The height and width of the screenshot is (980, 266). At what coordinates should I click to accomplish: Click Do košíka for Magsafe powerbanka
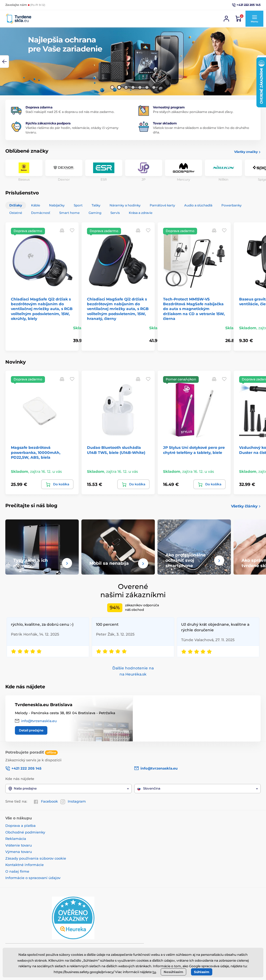[x=57, y=484]
